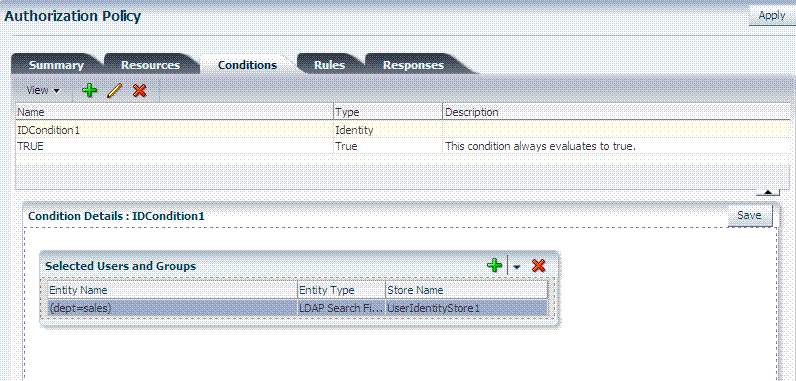Click the Apply button
The height and width of the screenshot is (381, 796).
coord(772,16)
